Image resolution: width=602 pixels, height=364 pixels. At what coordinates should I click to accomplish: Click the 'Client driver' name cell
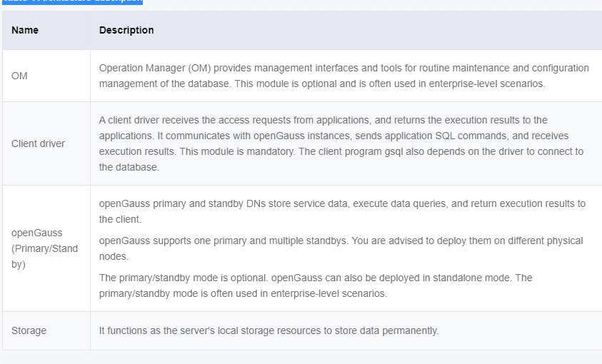point(46,144)
